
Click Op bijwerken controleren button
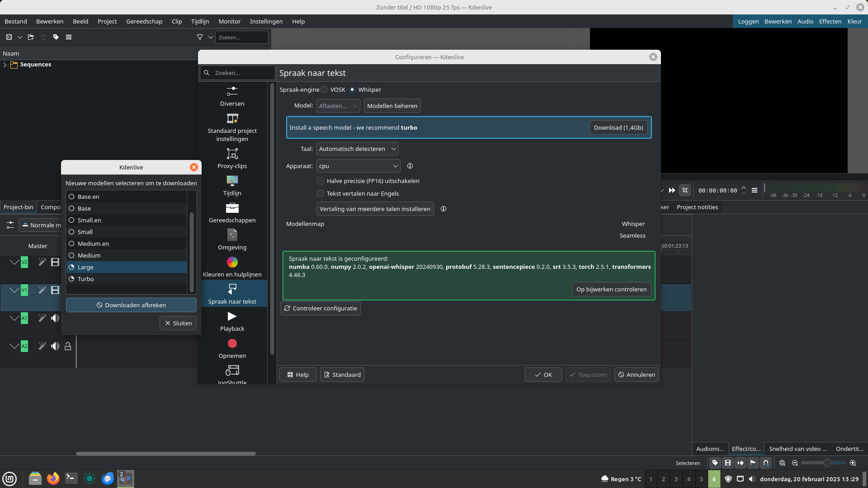pos(611,289)
